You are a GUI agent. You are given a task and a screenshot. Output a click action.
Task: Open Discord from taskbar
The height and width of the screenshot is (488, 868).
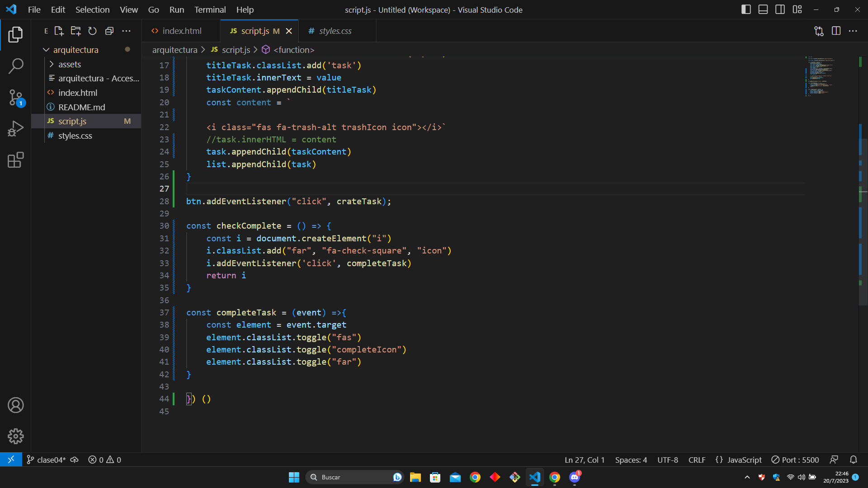pos(575,477)
